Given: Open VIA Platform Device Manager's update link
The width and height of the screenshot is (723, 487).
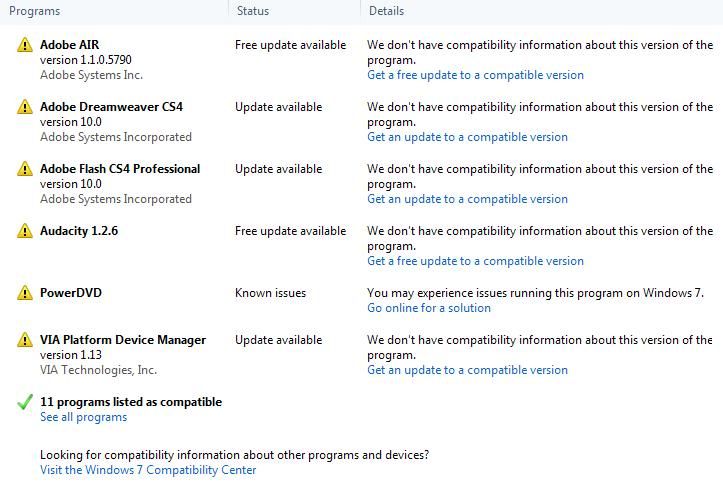Looking at the screenshot, I should tap(467, 370).
